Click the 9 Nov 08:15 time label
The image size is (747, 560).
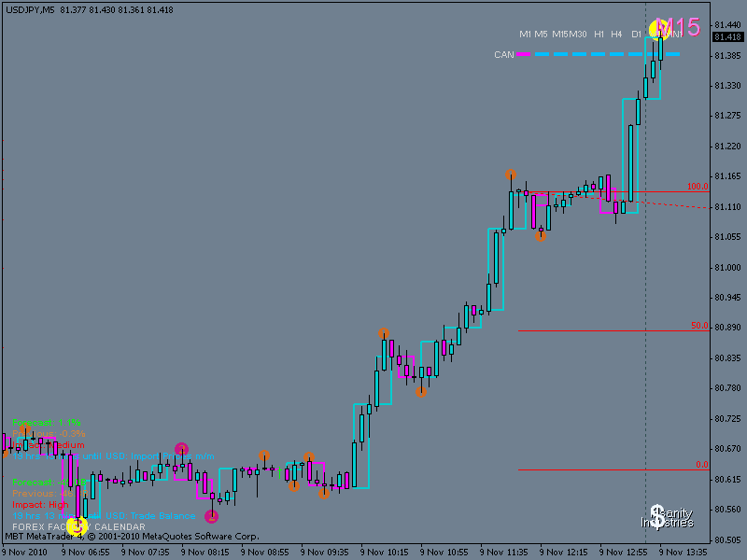point(204,553)
